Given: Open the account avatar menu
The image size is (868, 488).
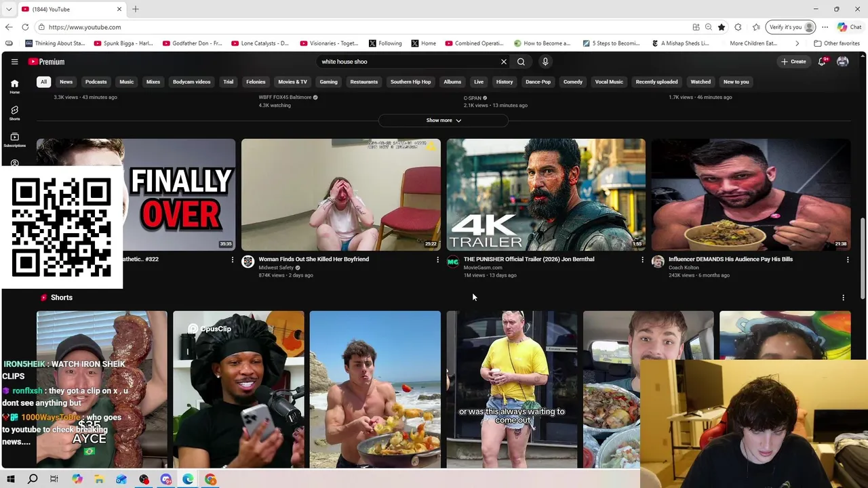Looking at the screenshot, I should point(843,62).
